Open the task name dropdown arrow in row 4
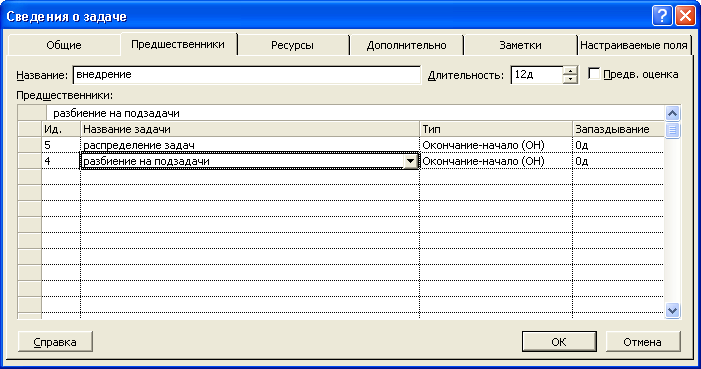The width and height of the screenshot is (701, 369). tap(410, 161)
